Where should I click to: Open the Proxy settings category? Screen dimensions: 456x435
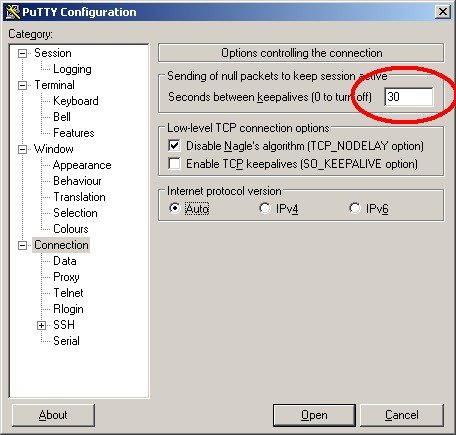coord(66,277)
